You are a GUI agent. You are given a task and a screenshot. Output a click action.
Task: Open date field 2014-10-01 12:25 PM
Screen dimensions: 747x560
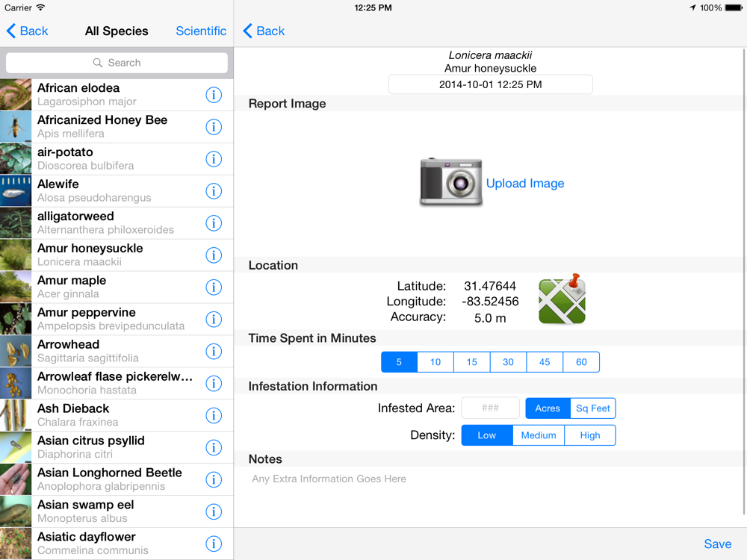[490, 84]
